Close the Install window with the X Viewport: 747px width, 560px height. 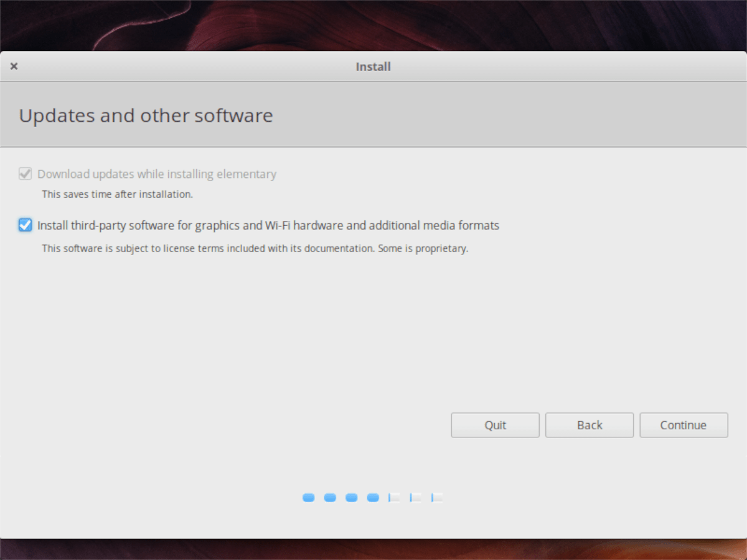click(x=14, y=66)
